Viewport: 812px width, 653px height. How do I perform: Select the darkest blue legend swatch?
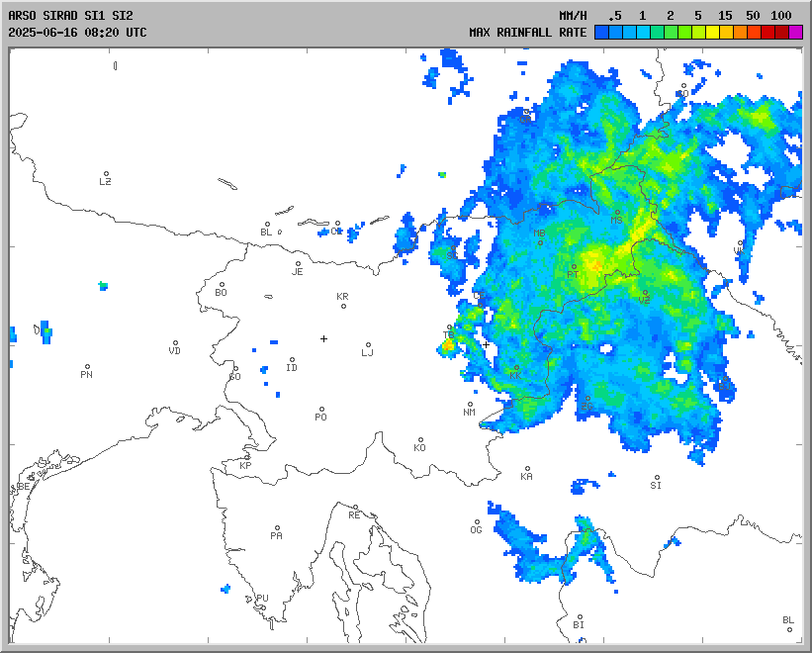(601, 32)
